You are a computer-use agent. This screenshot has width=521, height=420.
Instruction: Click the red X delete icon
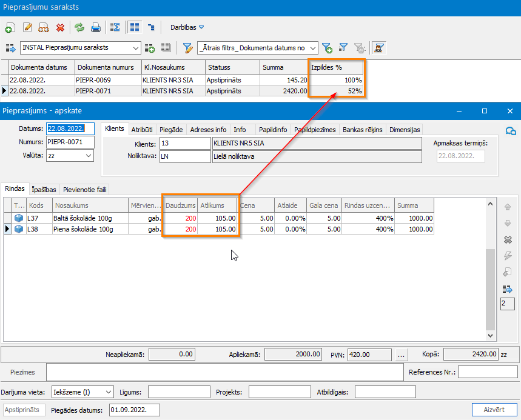[61, 27]
